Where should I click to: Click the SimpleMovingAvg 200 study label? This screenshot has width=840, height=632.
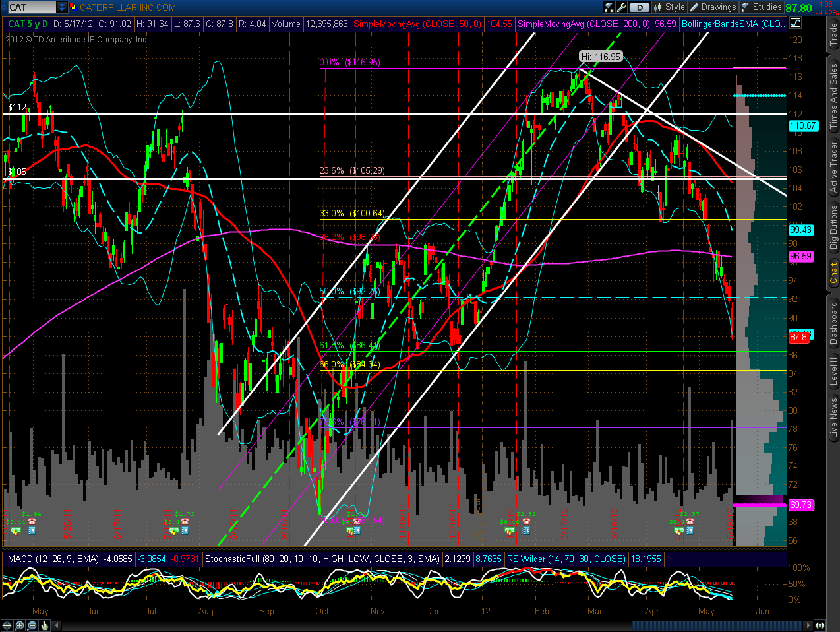tap(584, 24)
